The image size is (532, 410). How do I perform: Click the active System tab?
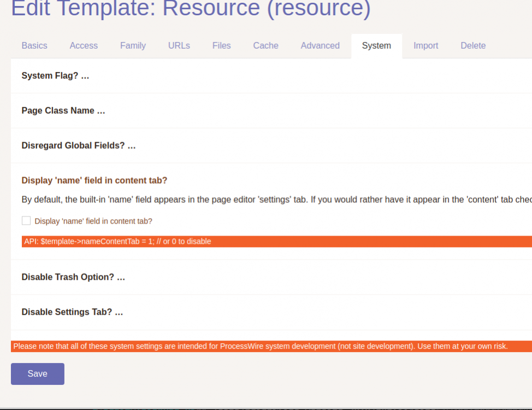pyautogui.click(x=376, y=46)
